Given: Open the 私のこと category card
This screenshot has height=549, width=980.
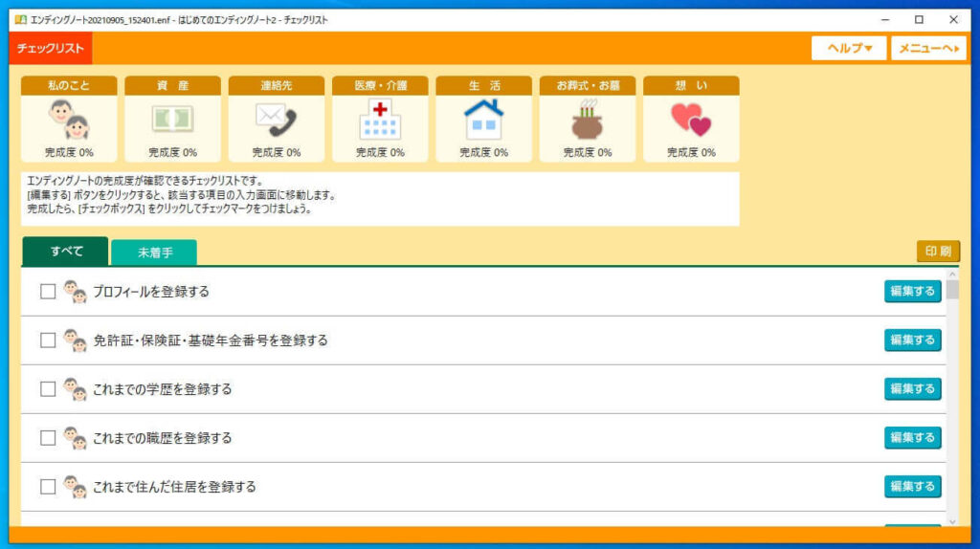Looking at the screenshot, I should tap(69, 119).
